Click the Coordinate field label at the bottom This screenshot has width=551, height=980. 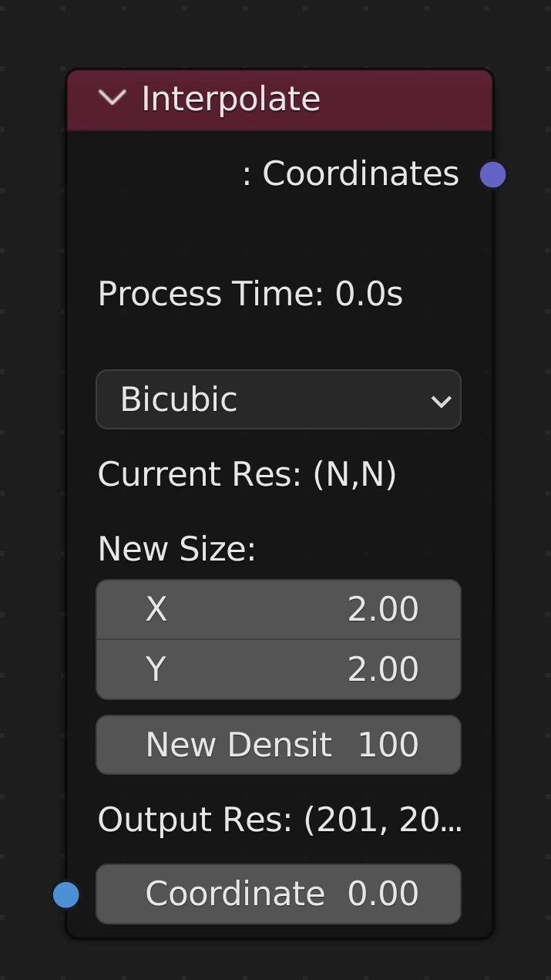pos(235,894)
